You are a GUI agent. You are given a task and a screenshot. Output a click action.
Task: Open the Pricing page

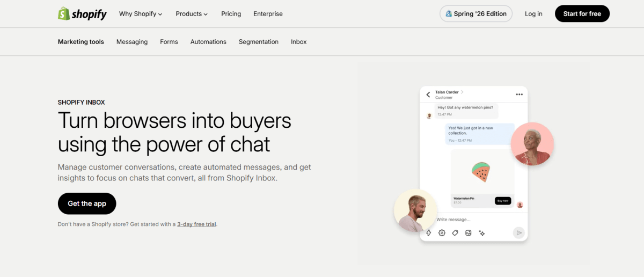coord(231,14)
